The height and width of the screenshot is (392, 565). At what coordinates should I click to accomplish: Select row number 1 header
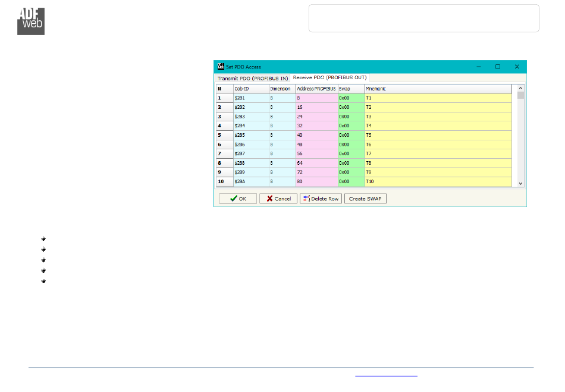tap(225, 98)
